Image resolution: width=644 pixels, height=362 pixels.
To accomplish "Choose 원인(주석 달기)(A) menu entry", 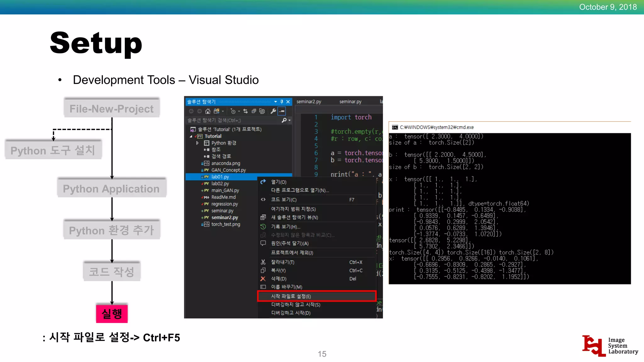I will point(317,243).
